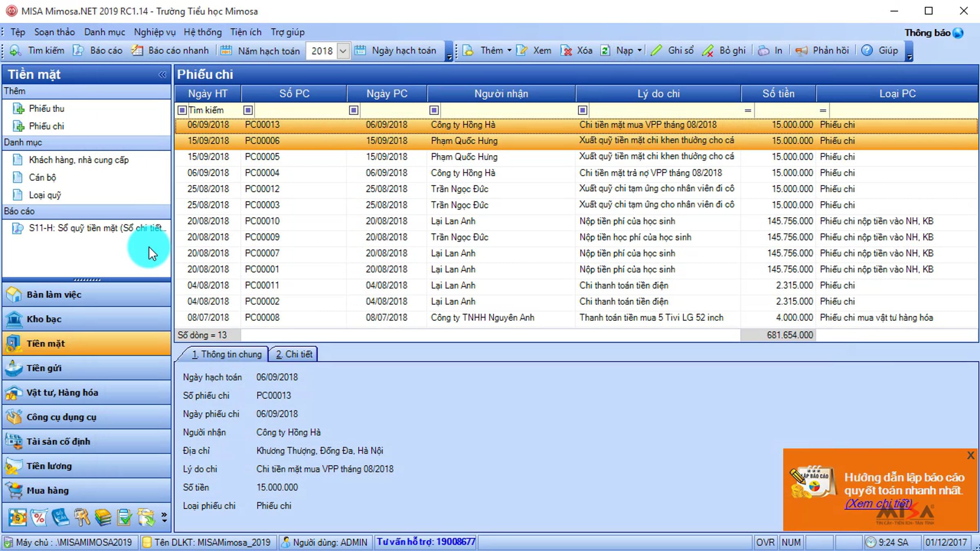980x551 pixels.
Task: Select the row with Công ty TNHH Nguyên Anh
Action: [576, 318]
